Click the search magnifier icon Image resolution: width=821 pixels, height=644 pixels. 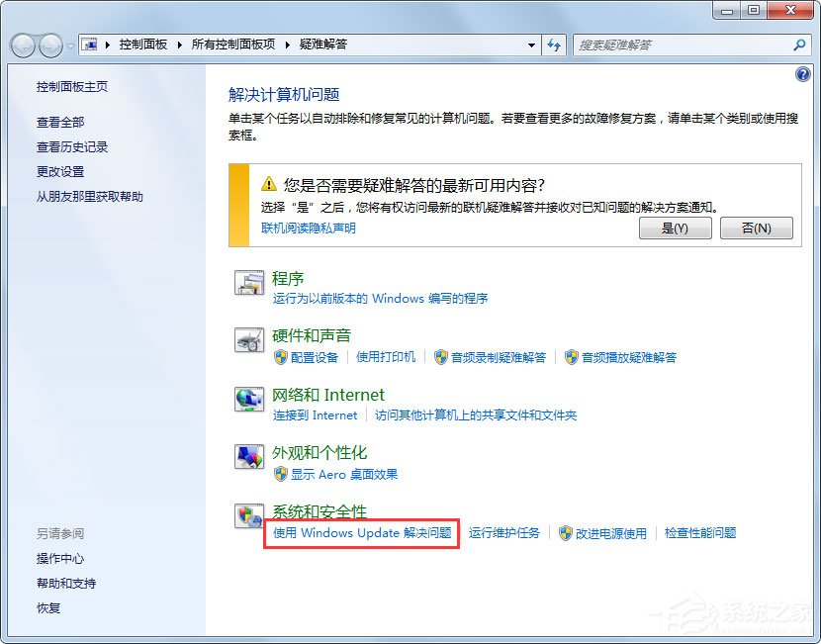(x=797, y=45)
